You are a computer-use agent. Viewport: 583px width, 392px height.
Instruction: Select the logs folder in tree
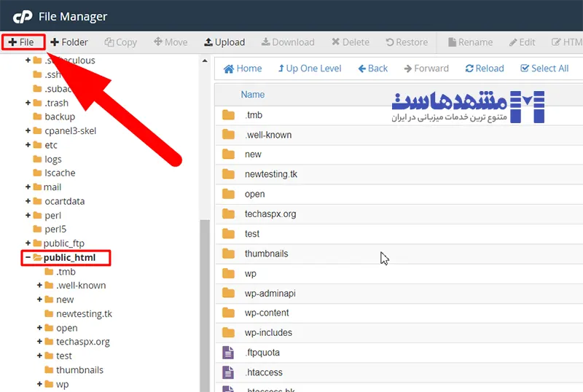point(53,159)
